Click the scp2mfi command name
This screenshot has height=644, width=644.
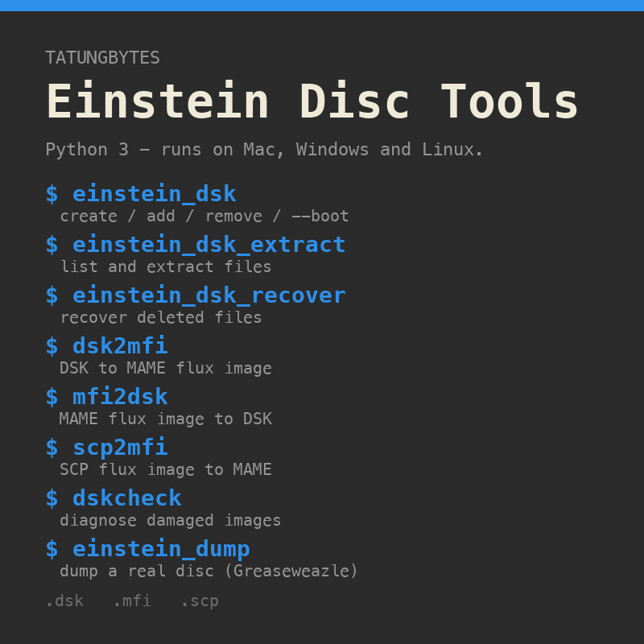coord(120,448)
